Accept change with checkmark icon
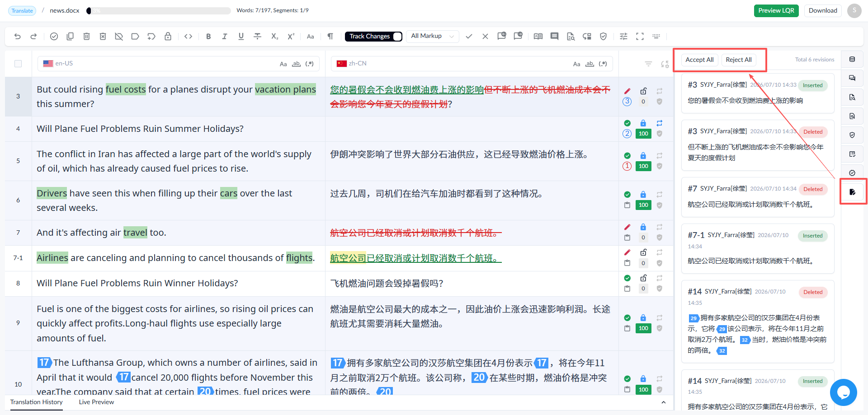The width and height of the screenshot is (868, 415). (x=469, y=37)
